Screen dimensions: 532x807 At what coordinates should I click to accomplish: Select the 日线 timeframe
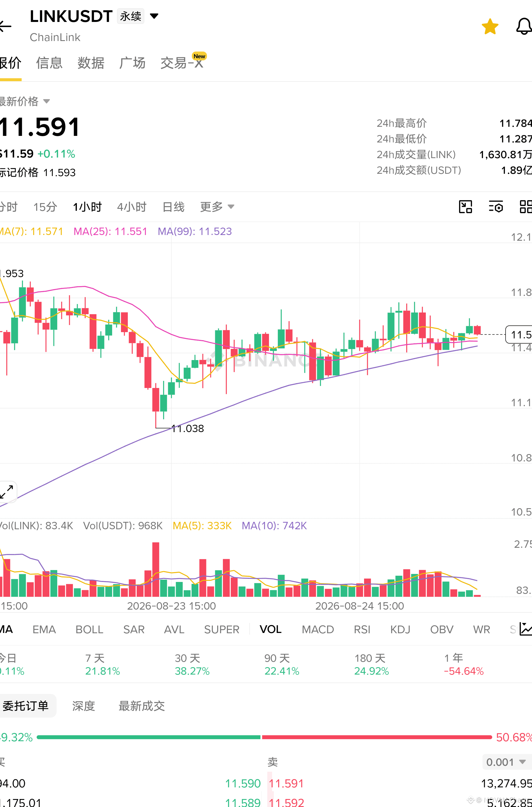pos(173,207)
